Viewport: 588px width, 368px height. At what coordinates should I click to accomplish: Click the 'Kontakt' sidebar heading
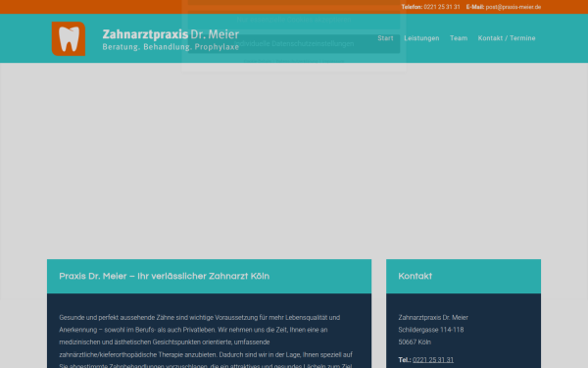tap(416, 276)
